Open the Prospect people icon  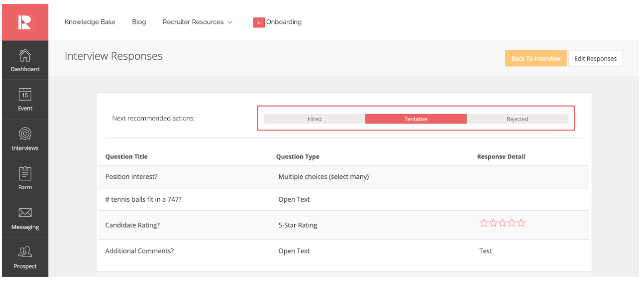[x=25, y=252]
